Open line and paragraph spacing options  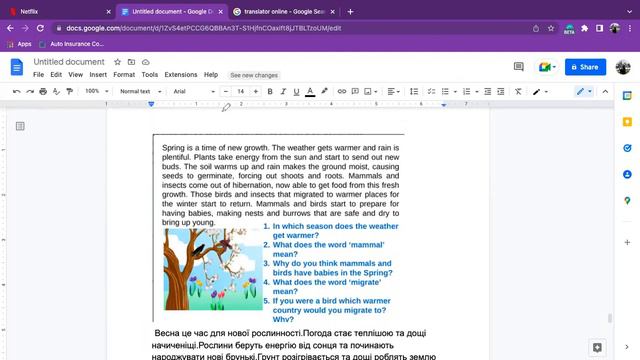[x=414, y=91]
